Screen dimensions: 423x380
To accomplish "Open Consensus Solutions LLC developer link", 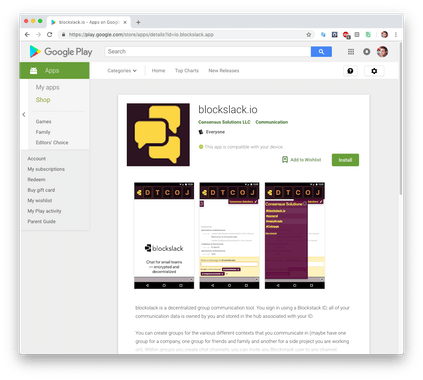I will click(224, 122).
